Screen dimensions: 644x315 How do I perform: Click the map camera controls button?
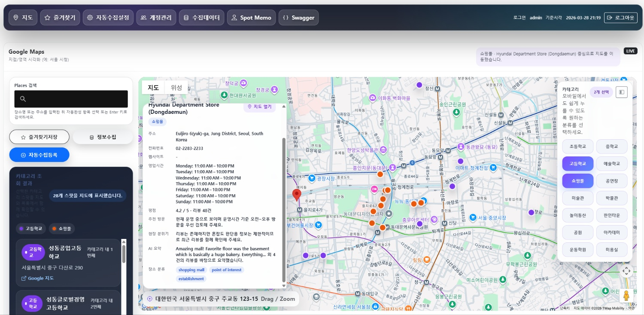point(626,271)
